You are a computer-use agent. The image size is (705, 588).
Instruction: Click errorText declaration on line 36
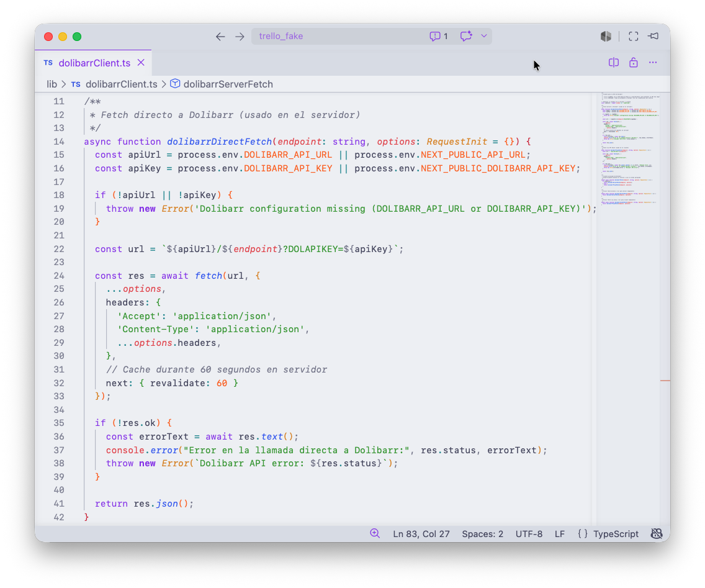point(164,436)
